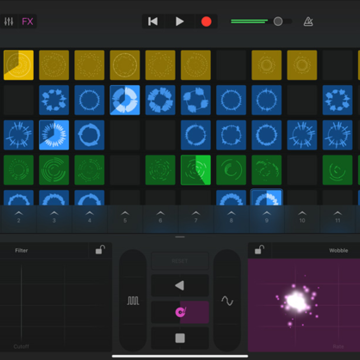Touch the purple Wobble XY pad
The image size is (360, 360).
(304, 305)
